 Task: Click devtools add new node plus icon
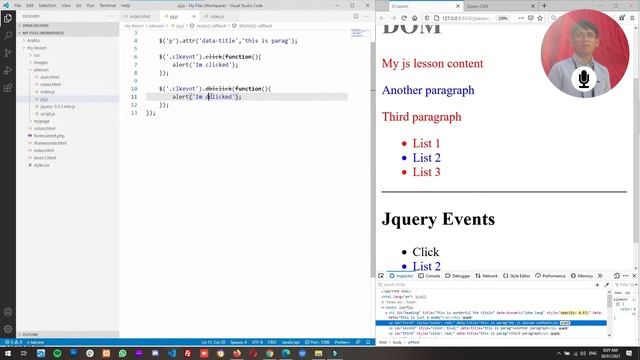597,284
